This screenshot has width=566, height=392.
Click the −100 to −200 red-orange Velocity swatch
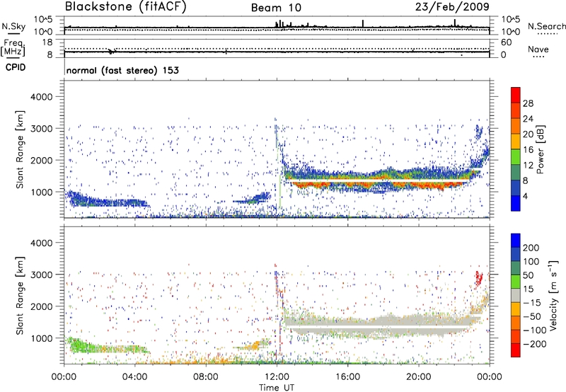[x=516, y=336]
